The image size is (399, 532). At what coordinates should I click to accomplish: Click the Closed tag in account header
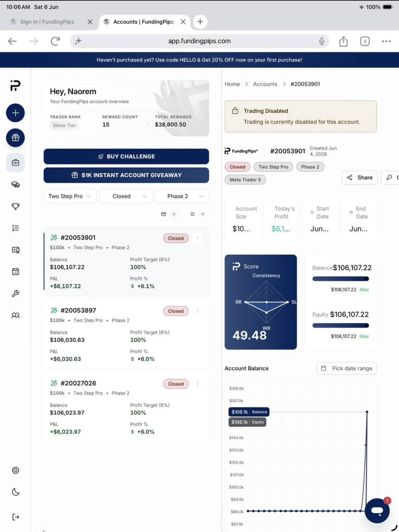tap(237, 167)
